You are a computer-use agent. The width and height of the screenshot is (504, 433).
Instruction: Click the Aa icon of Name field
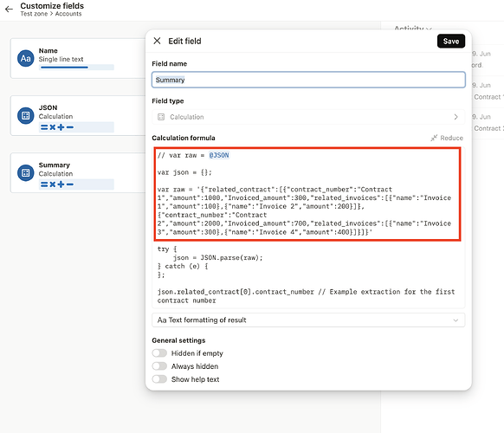tap(26, 58)
